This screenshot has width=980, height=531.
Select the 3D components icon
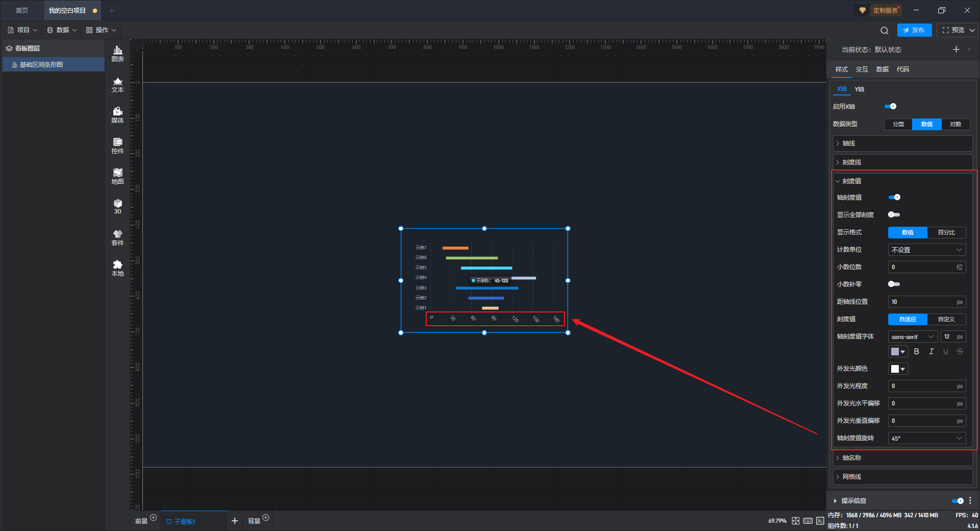click(117, 206)
